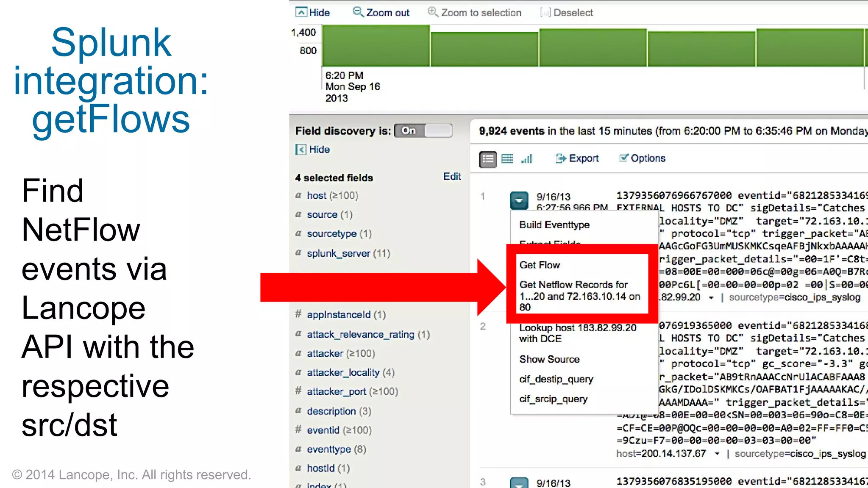Choose Get Flow menu entry
Viewport: 868px width, 488px height.
(x=540, y=265)
